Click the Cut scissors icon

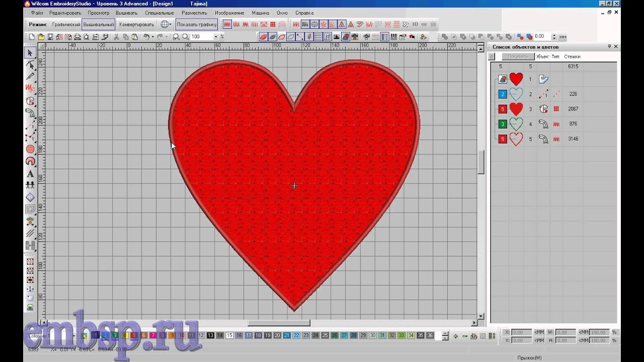tap(116, 37)
